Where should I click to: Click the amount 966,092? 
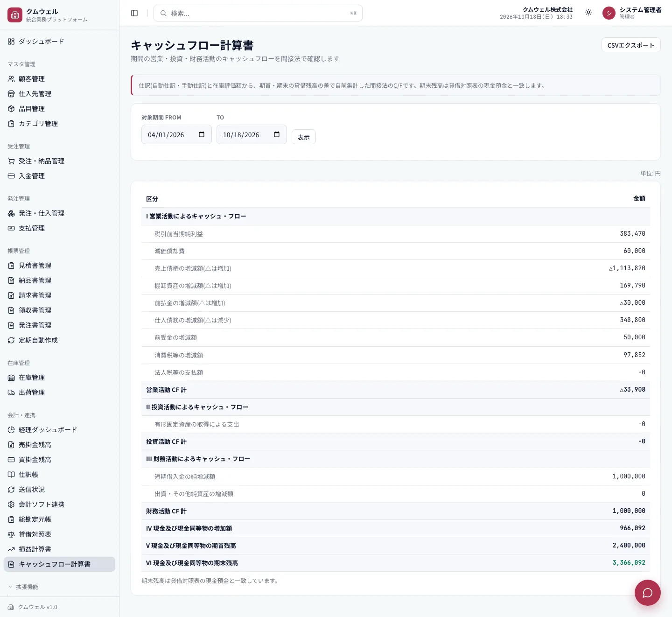tap(632, 528)
